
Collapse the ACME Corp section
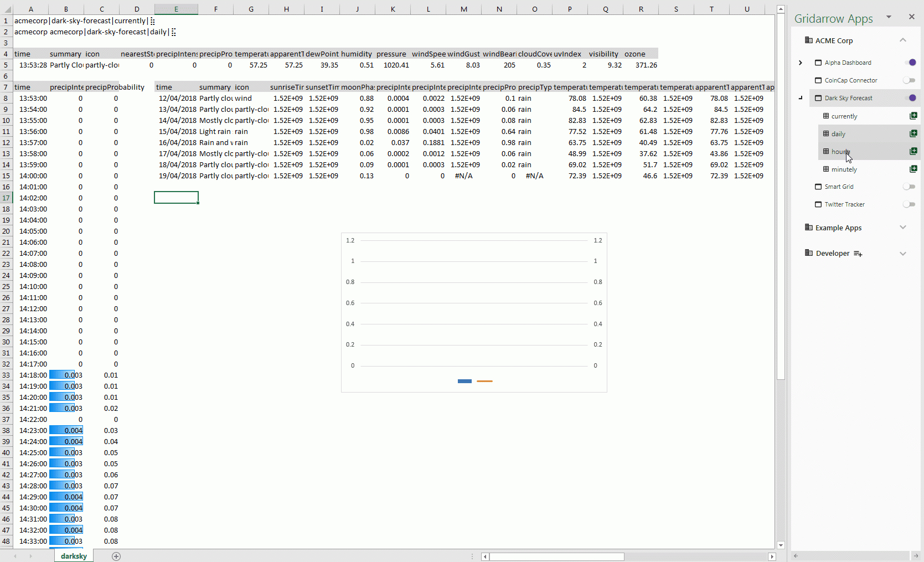tap(903, 40)
